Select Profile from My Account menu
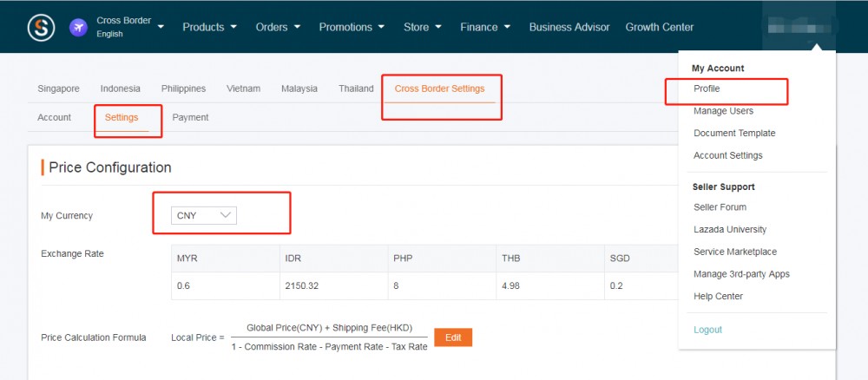The height and width of the screenshot is (380, 868). point(707,88)
